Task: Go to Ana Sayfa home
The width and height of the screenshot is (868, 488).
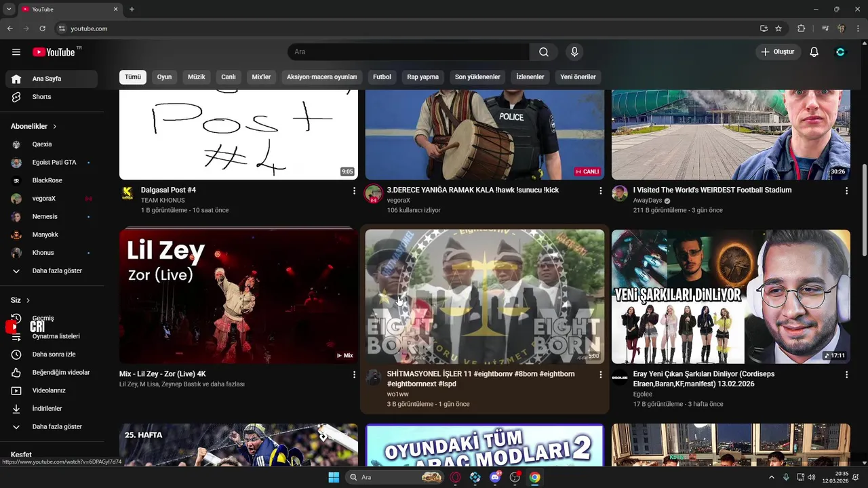Action: (52, 79)
